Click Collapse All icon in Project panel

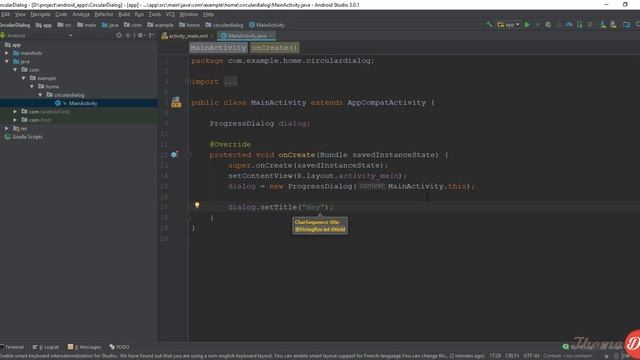(x=128, y=36)
